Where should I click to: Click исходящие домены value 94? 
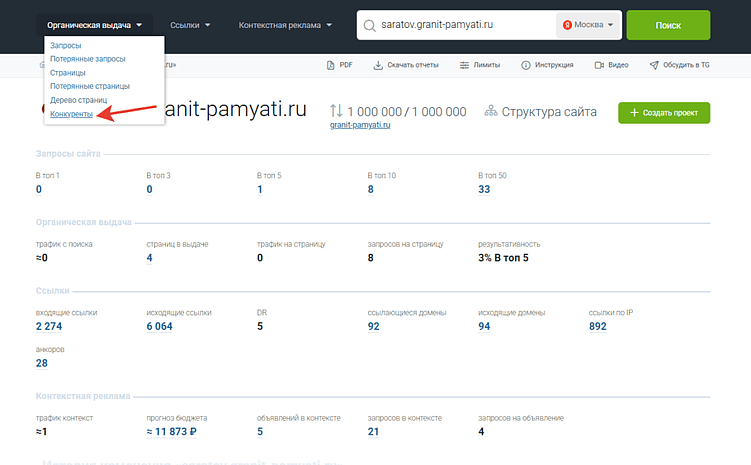pyautogui.click(x=484, y=326)
